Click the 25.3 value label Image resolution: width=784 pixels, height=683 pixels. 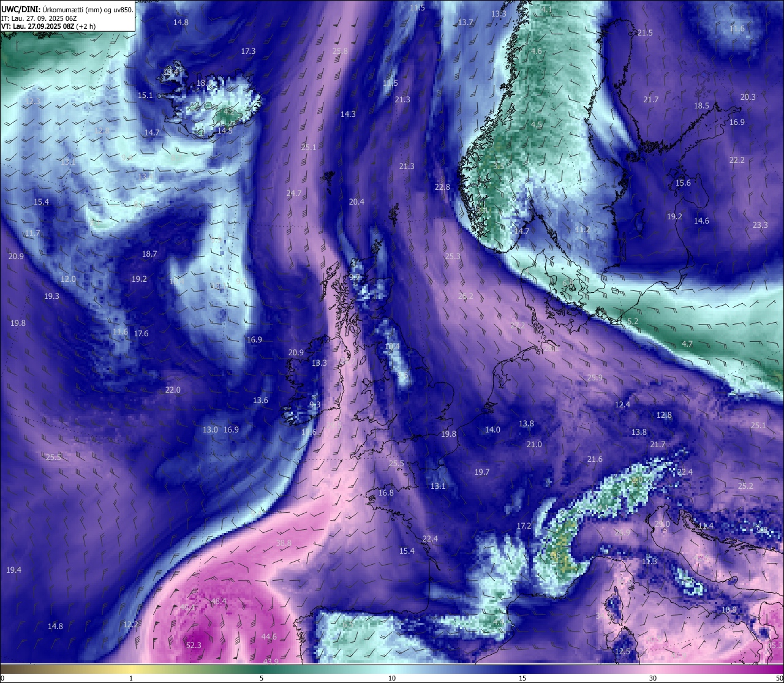coord(453,256)
